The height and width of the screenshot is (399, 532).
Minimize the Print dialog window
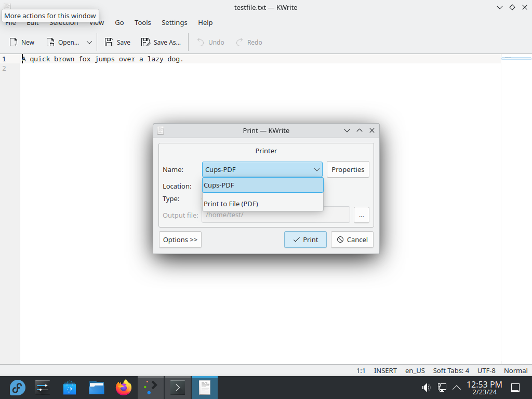[347, 130]
